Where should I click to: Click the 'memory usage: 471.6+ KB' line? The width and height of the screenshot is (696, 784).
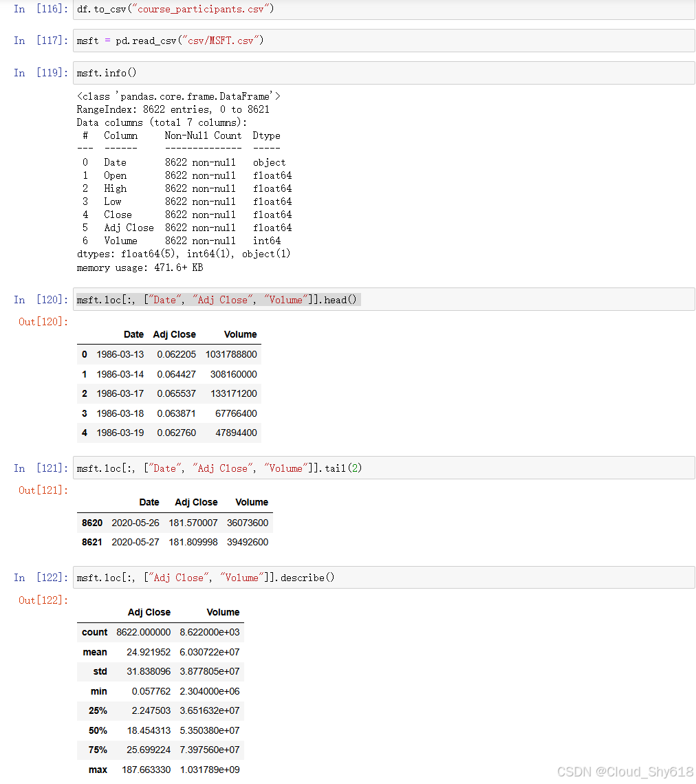[x=140, y=268]
